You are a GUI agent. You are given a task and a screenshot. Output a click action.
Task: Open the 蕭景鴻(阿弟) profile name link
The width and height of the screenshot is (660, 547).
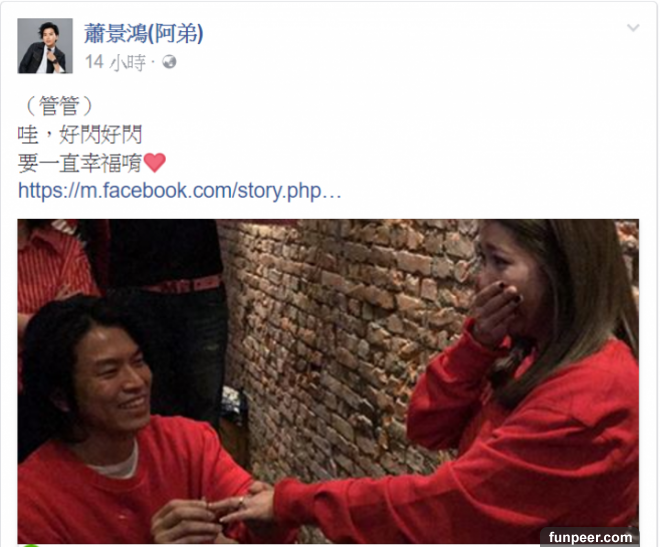tap(144, 33)
